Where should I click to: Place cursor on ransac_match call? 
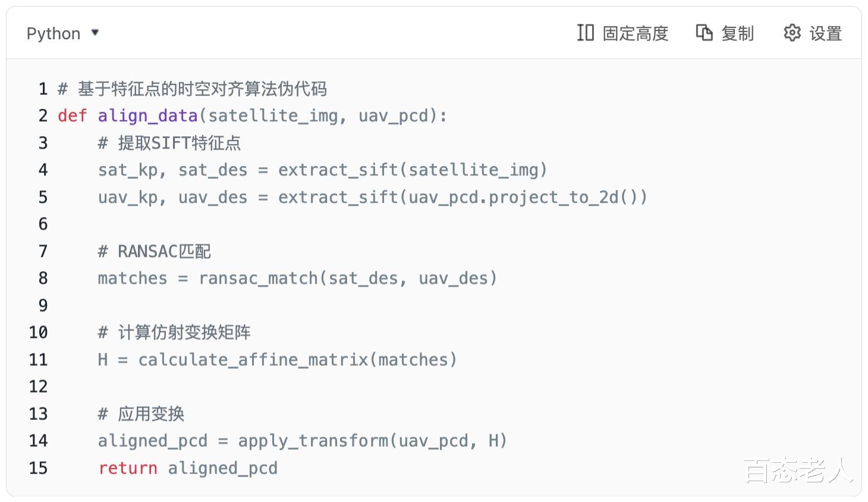pyautogui.click(x=259, y=278)
